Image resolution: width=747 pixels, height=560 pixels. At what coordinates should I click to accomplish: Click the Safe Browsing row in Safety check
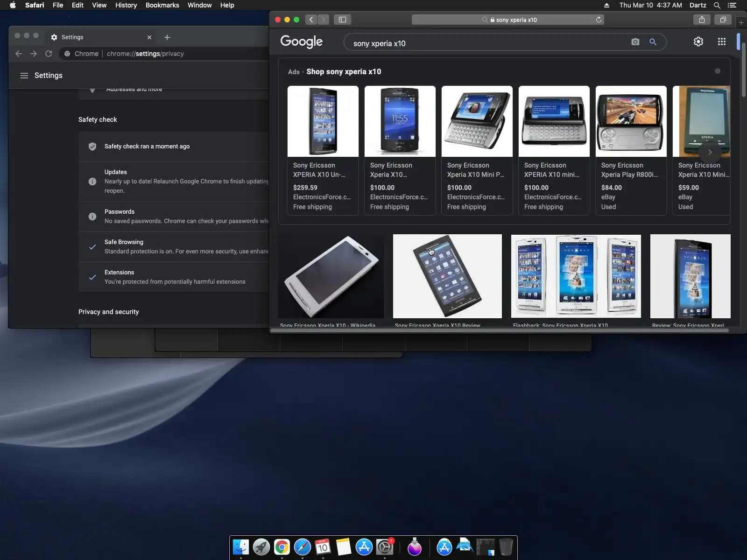pyautogui.click(x=174, y=247)
